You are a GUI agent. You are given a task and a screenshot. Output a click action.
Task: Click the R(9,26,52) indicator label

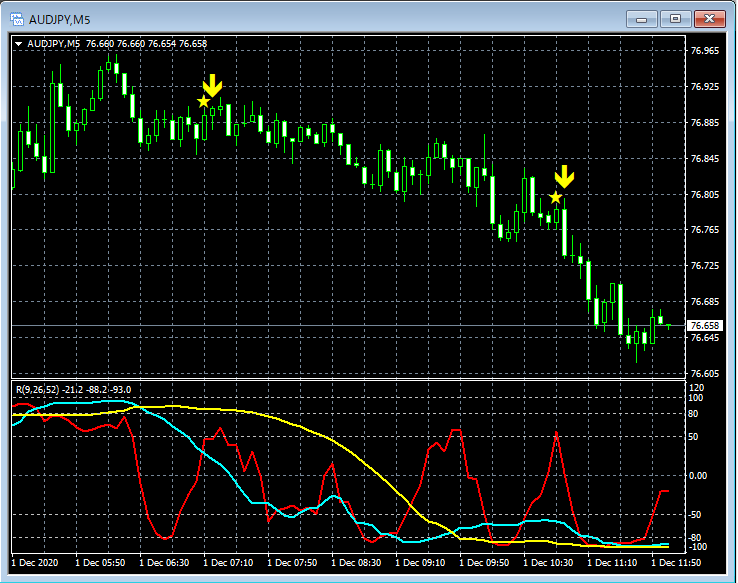(x=35, y=389)
